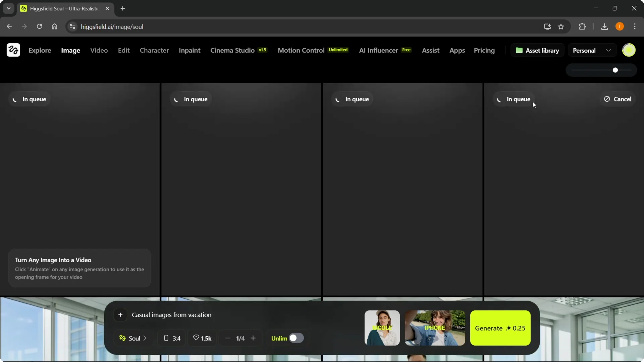This screenshot has height=362, width=644.
Task: Select the IPHONE style thumbnail
Action: click(435, 328)
